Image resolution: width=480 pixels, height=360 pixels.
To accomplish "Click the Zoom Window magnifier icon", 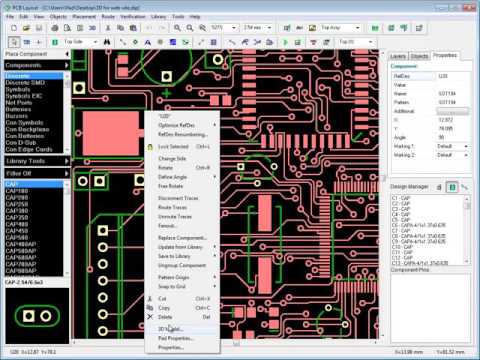I will [x=202, y=28].
